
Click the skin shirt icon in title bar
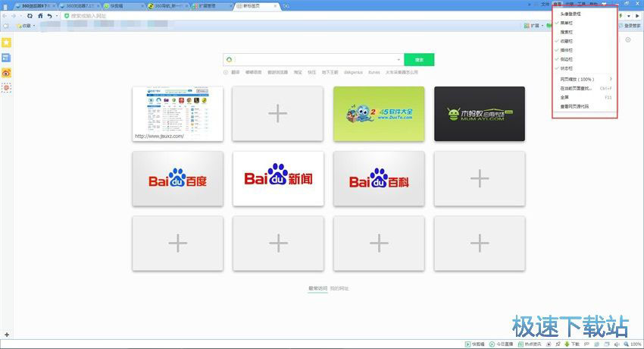604,4
